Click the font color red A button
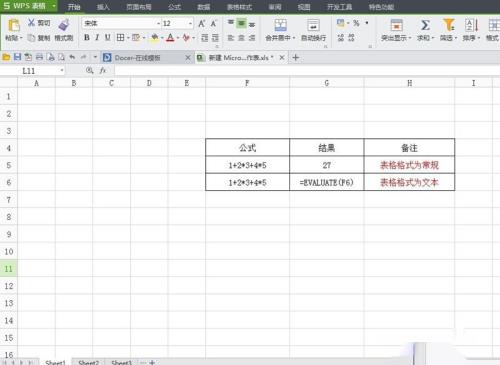 [170, 38]
